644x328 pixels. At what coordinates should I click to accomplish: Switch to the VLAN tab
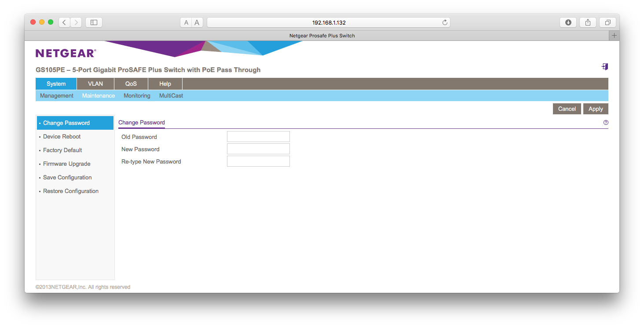coord(95,84)
